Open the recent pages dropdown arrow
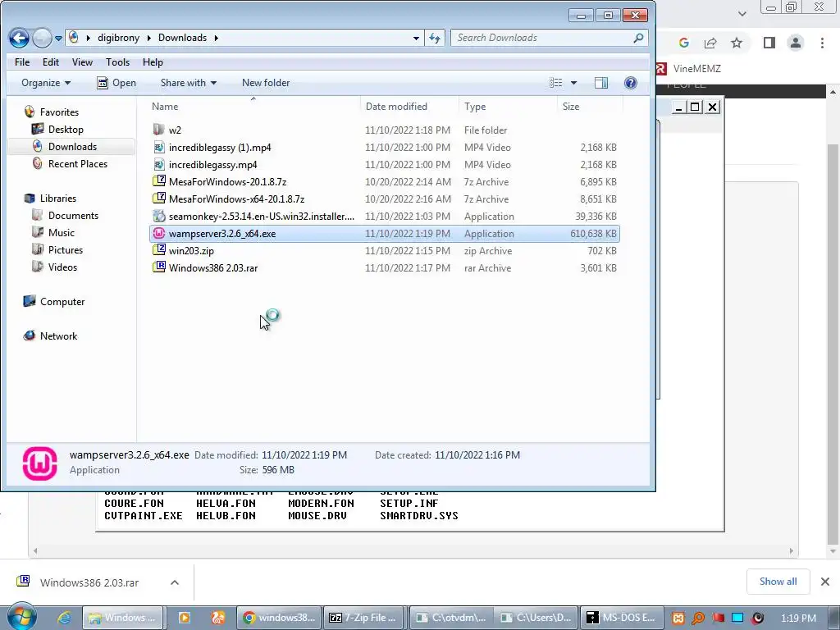The width and height of the screenshot is (840, 630). [x=58, y=39]
